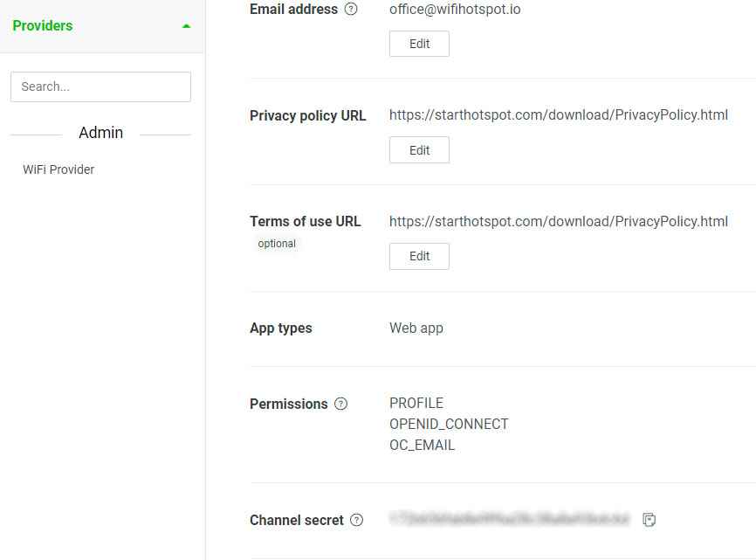Click the Admin group label

100,133
